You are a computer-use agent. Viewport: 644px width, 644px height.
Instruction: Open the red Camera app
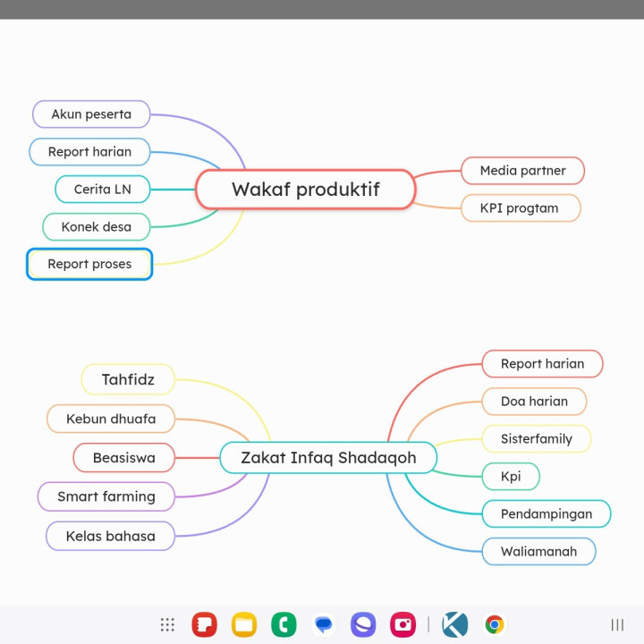402,624
